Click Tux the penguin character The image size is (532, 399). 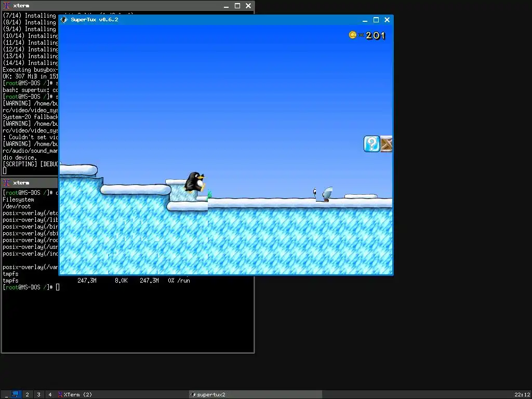coord(195,182)
